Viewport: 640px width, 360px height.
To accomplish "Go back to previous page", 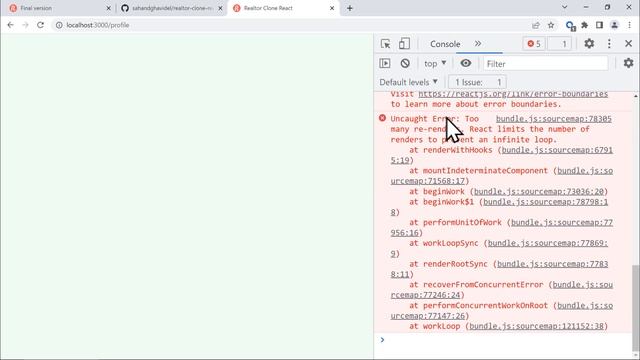I will [x=11, y=25].
